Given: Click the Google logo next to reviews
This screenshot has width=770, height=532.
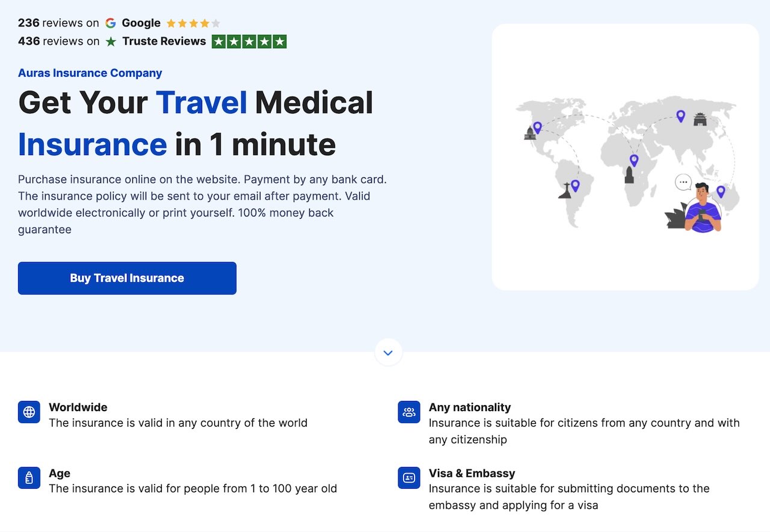Looking at the screenshot, I should pos(111,23).
